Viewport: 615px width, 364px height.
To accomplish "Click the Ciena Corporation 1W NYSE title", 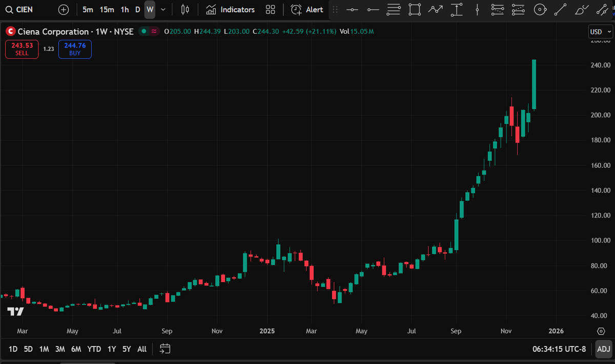I will pos(75,32).
